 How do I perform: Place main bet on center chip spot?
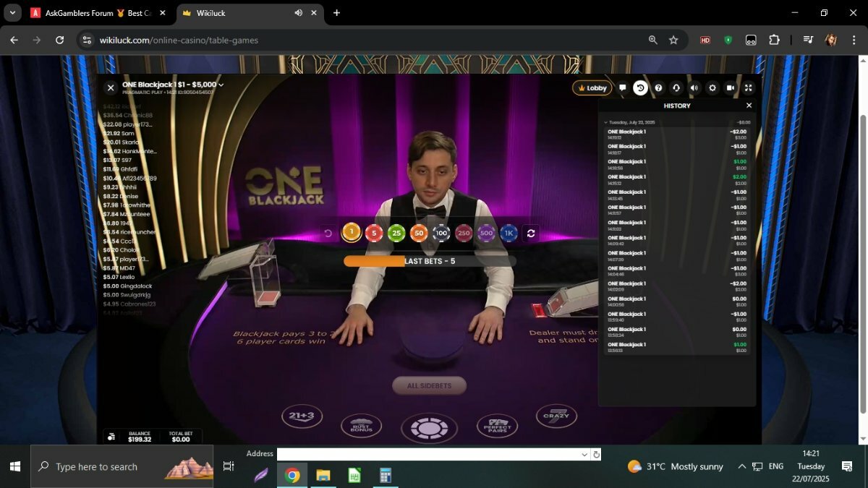(x=429, y=429)
